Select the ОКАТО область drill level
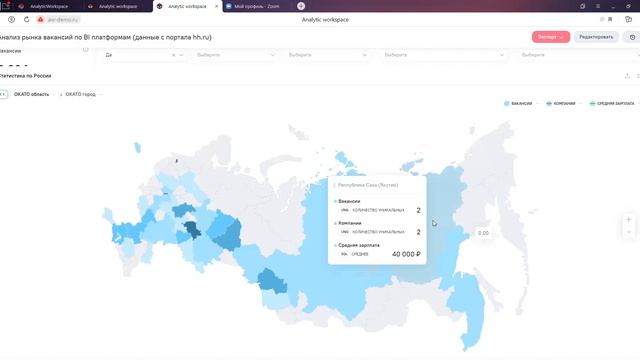 tap(31, 94)
